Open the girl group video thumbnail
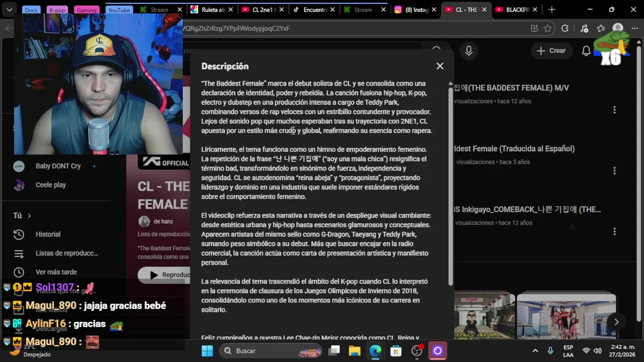The width and height of the screenshot is (644, 362). click(x=566, y=316)
